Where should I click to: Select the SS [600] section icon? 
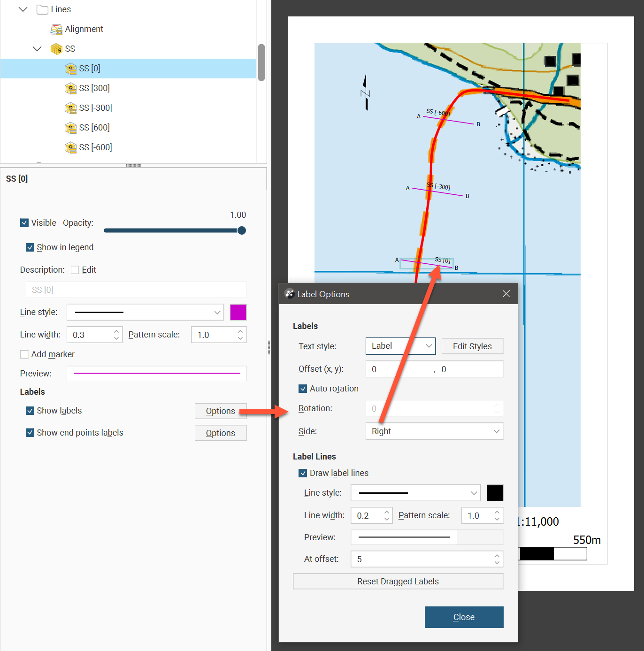pos(70,128)
